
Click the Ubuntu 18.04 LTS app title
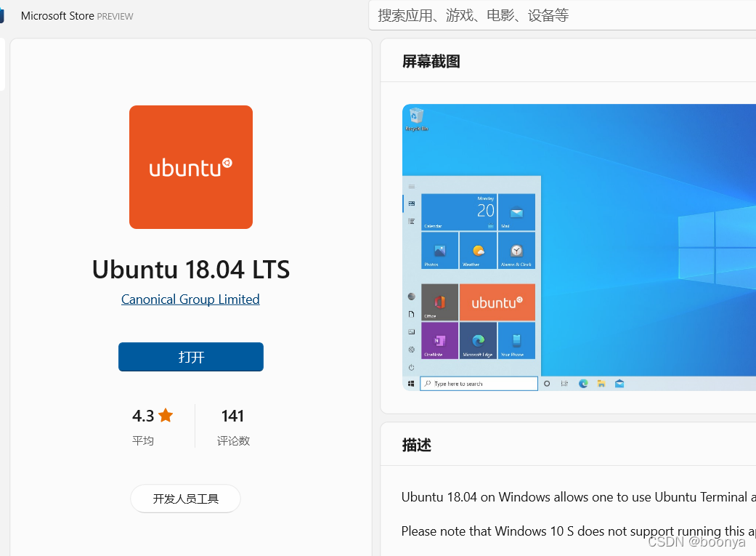tap(191, 270)
